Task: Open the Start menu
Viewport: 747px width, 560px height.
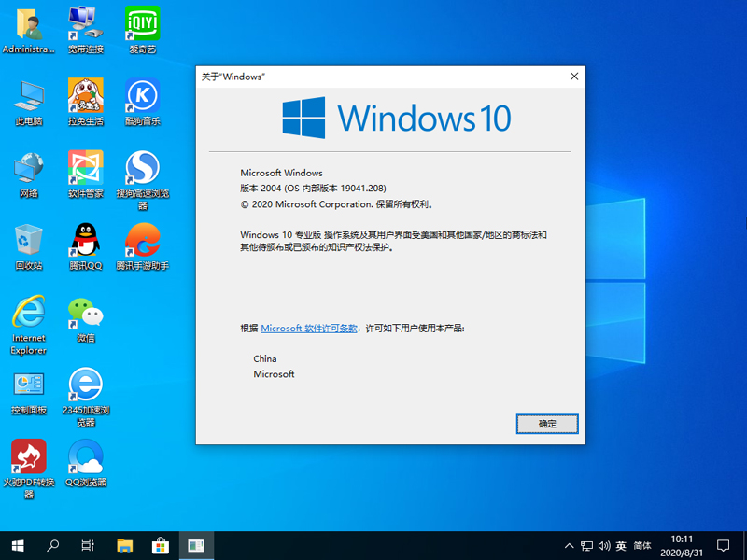Action: 17,544
